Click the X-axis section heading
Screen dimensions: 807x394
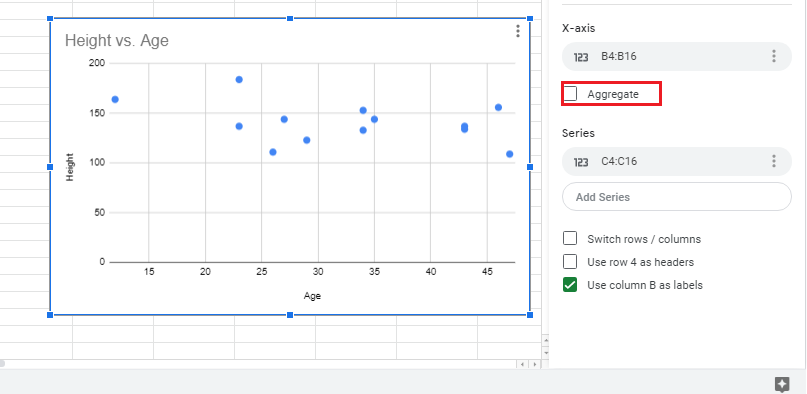click(578, 28)
